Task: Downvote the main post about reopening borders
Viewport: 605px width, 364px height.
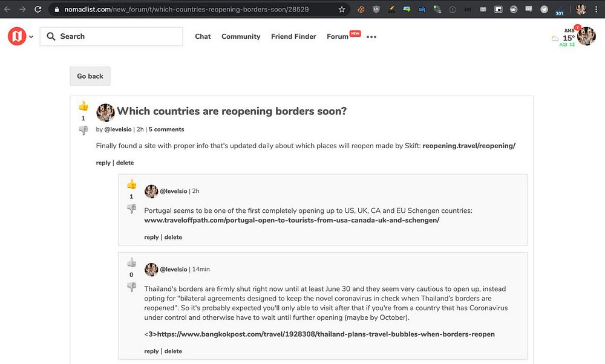Action: [x=83, y=130]
